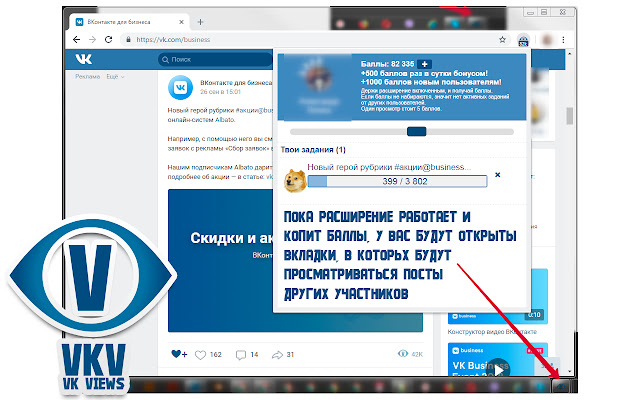Viewport: 640px width, 400px height.
Task: Click the Твои задания (1) heading
Action: pyautogui.click(x=313, y=150)
